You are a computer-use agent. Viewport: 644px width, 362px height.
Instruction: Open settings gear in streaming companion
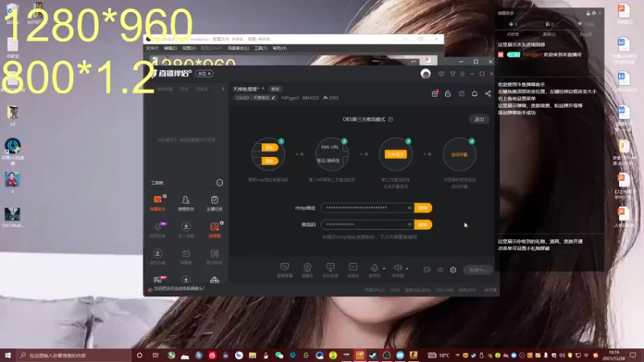[453, 269]
